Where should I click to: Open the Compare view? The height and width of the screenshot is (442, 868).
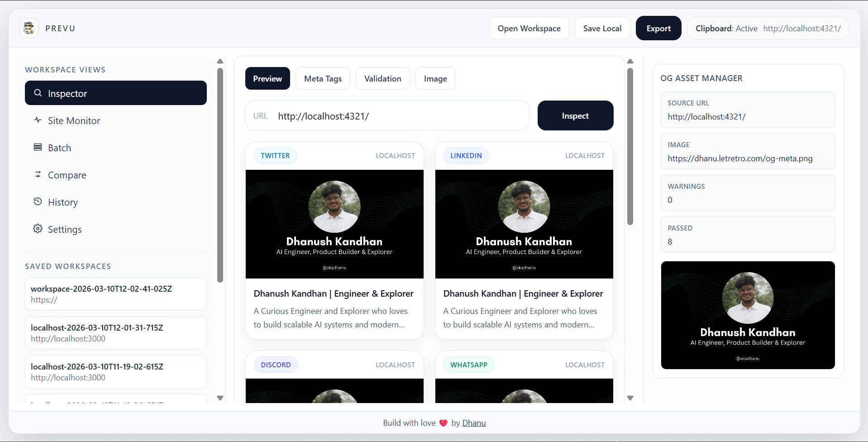(67, 175)
